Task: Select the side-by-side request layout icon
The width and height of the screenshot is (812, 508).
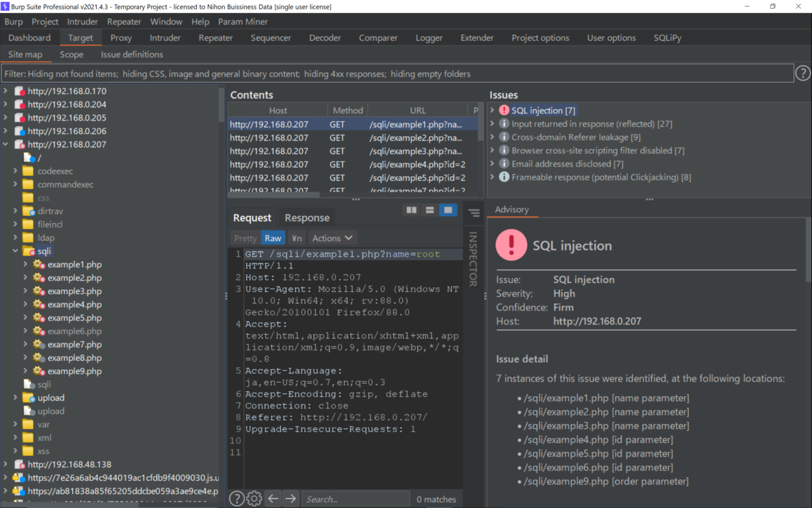Action: [x=411, y=211]
